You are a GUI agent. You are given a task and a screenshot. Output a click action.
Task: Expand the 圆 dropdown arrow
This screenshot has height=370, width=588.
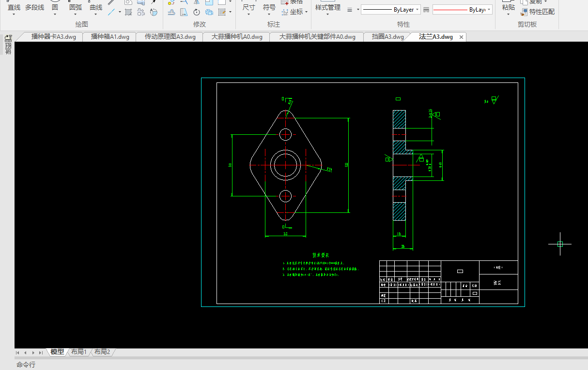(55, 15)
